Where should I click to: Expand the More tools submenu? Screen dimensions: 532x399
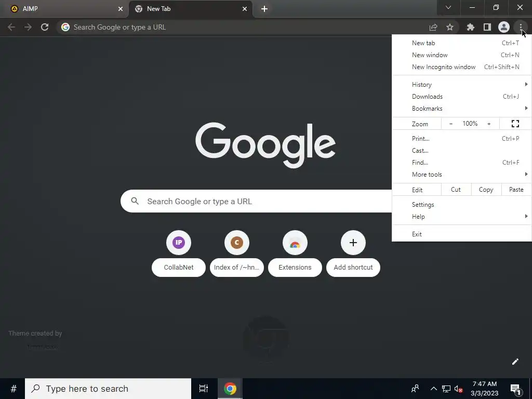462,175
